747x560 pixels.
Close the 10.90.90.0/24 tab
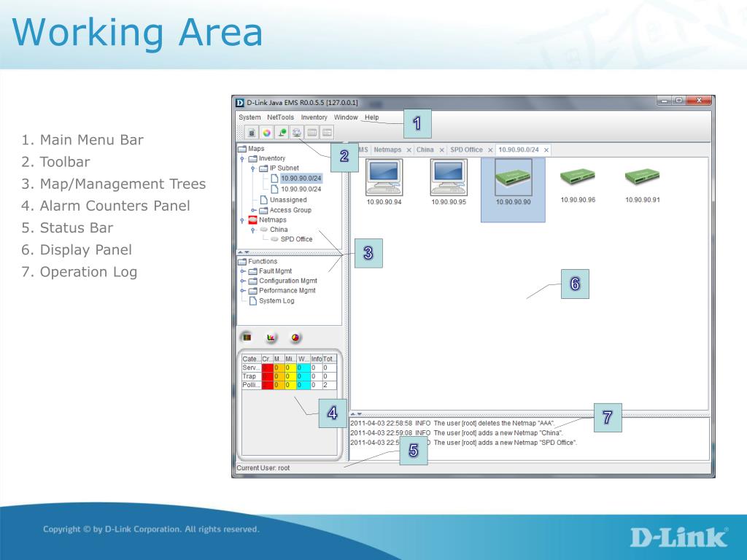[546, 150]
